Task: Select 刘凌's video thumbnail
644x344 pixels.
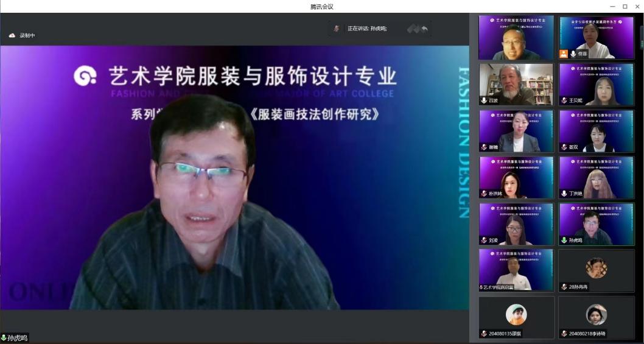Action: click(516, 224)
